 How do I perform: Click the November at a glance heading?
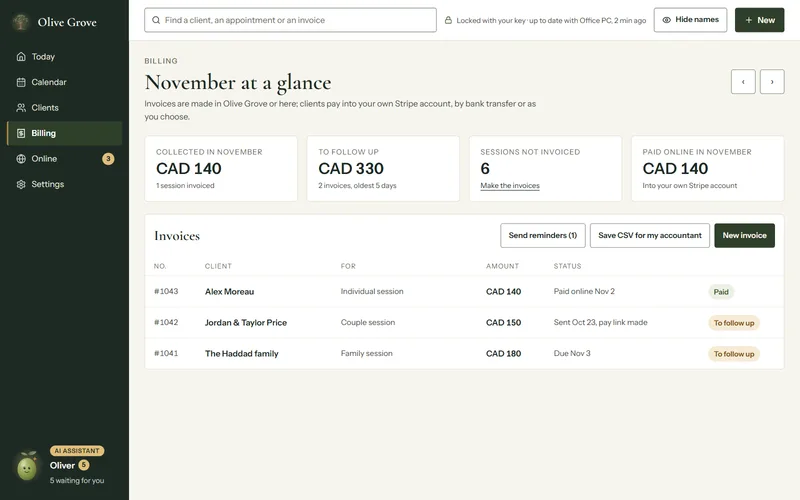pyautogui.click(x=238, y=83)
